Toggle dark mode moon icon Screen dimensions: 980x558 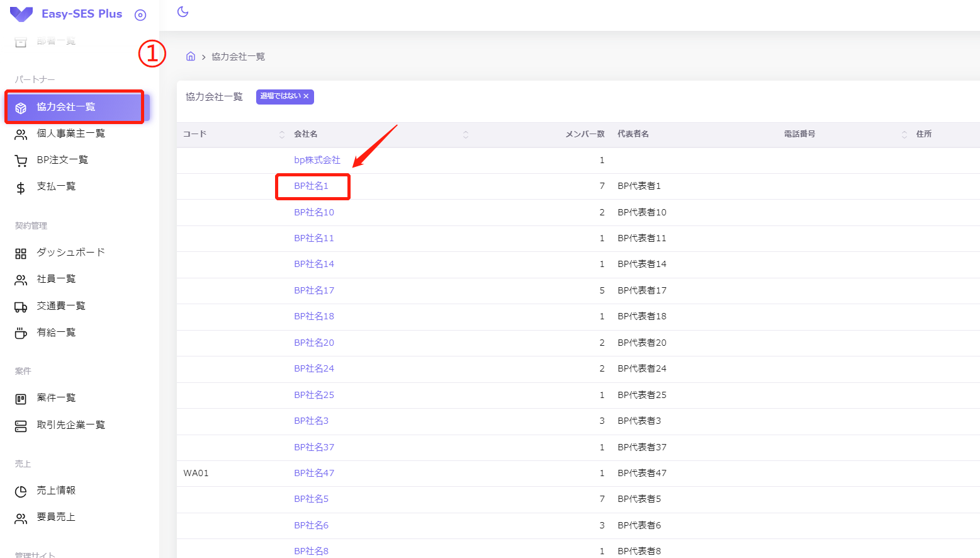[183, 12]
